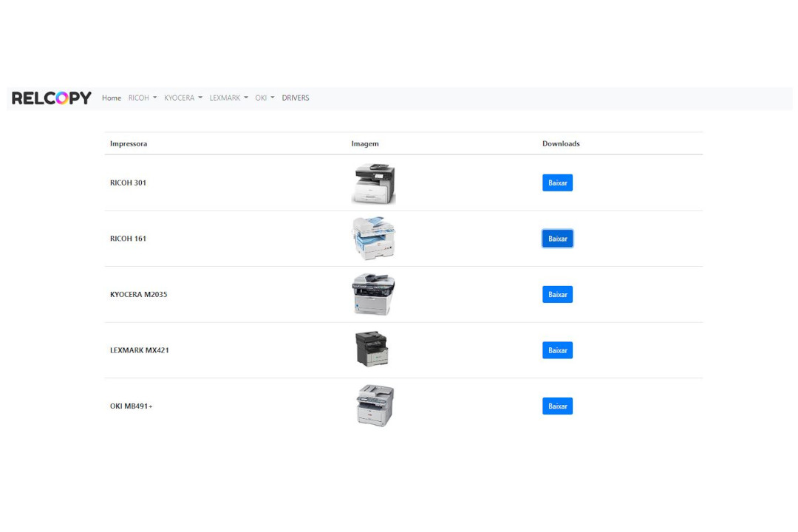Click the "OKI MB491+" printer name
The width and height of the screenshot is (798, 532).
tap(132, 406)
